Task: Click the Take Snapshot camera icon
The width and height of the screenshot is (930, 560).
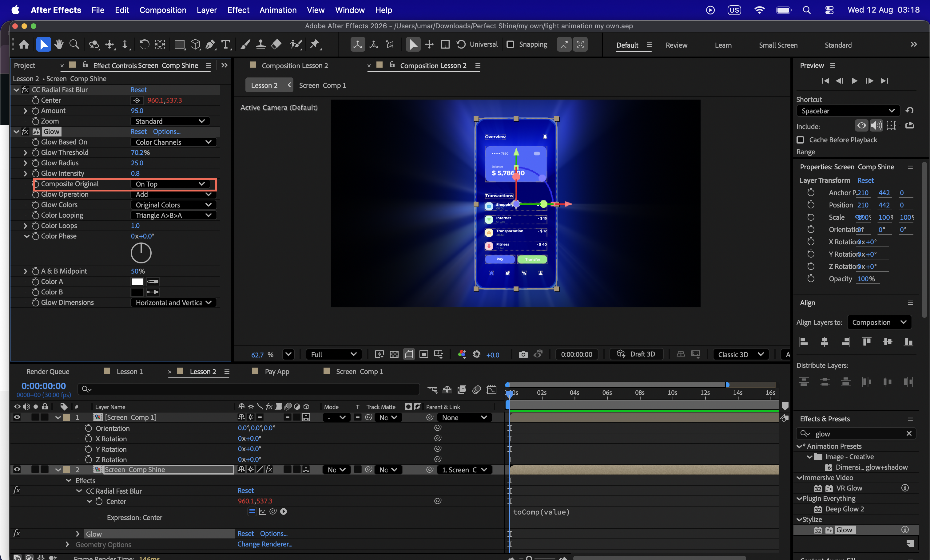Action: coord(523,354)
